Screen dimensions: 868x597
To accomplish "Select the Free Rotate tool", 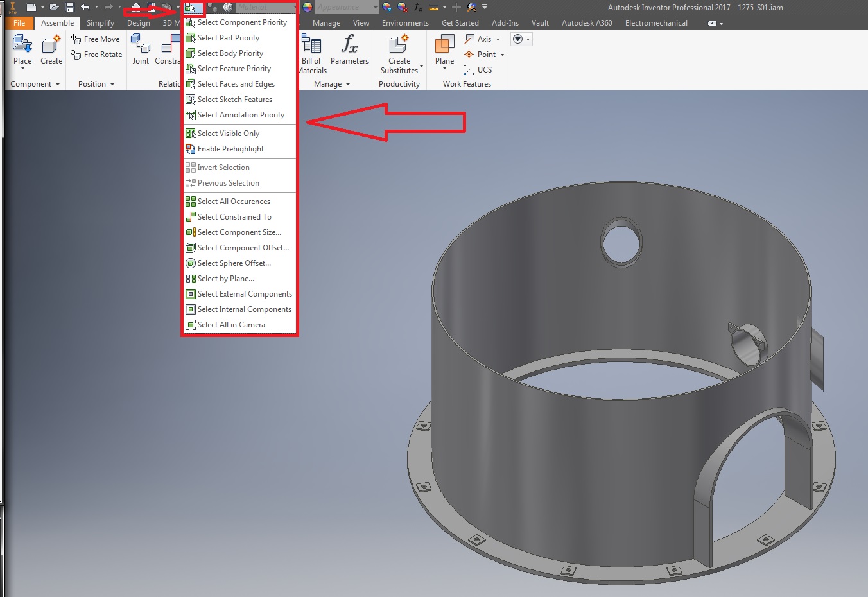I will [x=96, y=55].
